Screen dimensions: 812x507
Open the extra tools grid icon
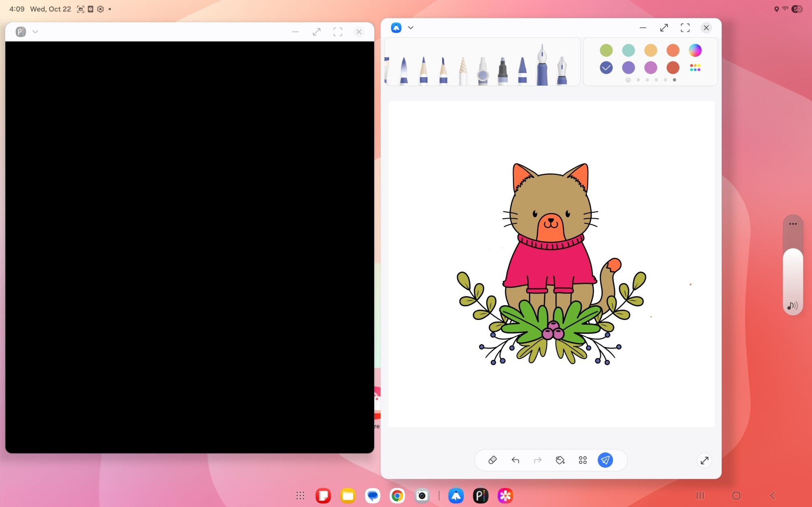tap(583, 460)
